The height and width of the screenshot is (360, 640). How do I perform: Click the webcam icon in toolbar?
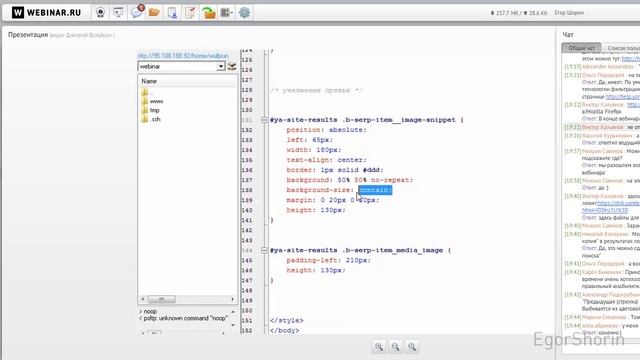(x=100, y=13)
